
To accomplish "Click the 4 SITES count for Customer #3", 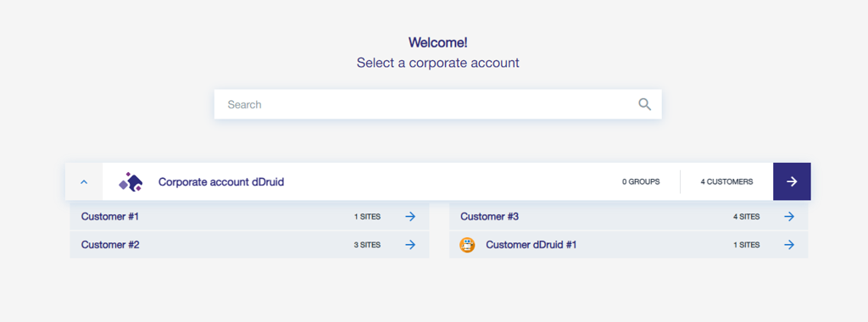I will pyautogui.click(x=746, y=217).
